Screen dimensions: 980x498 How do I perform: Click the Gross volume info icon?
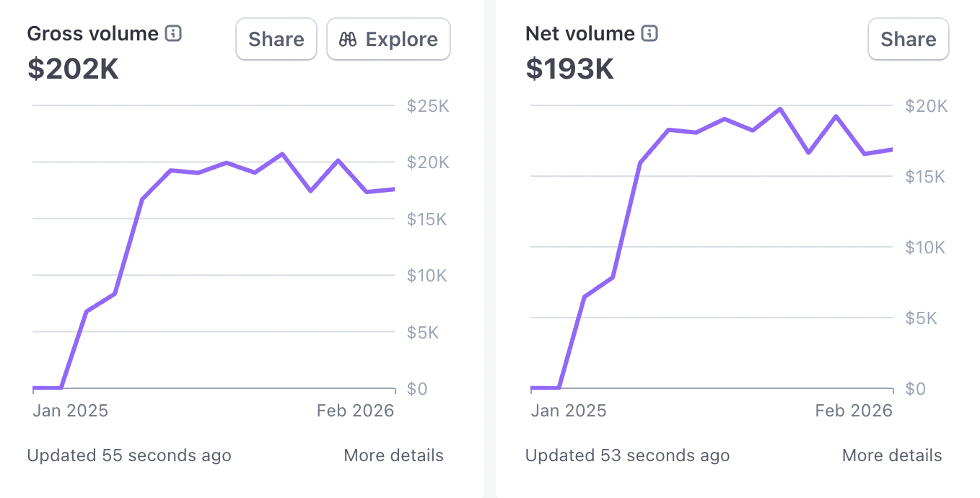(173, 33)
